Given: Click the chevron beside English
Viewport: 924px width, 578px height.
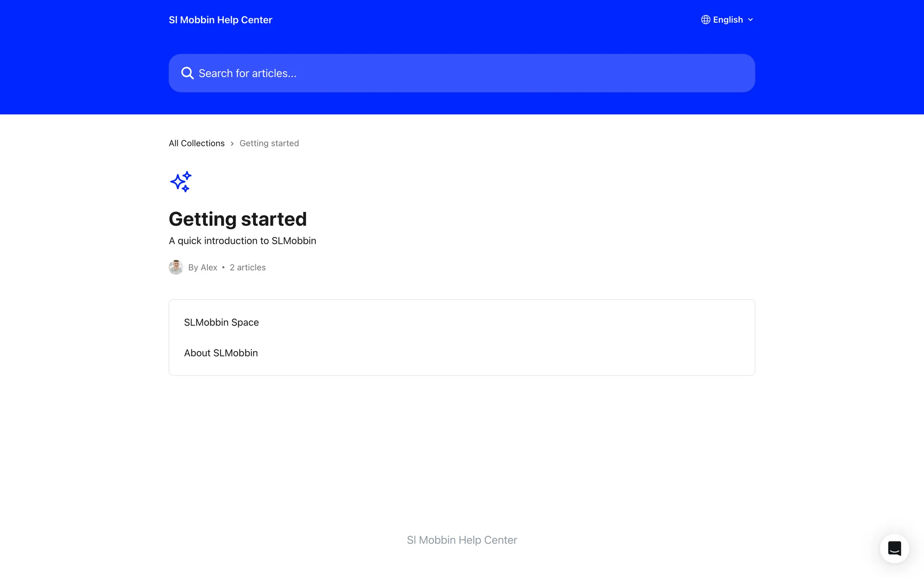Looking at the screenshot, I should coord(750,20).
